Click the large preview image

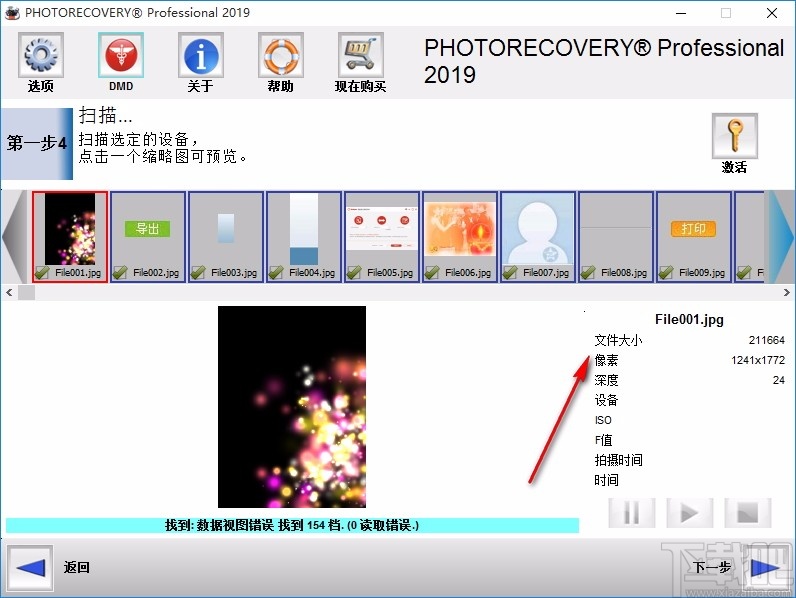pos(292,407)
